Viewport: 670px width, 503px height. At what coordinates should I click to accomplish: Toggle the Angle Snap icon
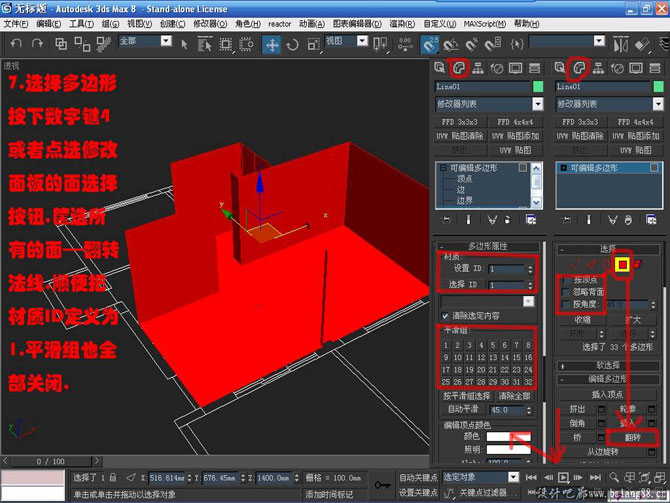click(450, 44)
